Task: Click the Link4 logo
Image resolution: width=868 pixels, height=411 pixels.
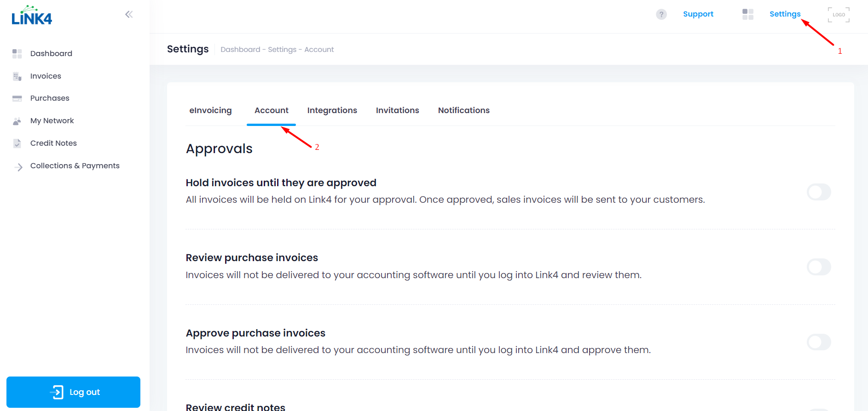Action: click(x=32, y=15)
